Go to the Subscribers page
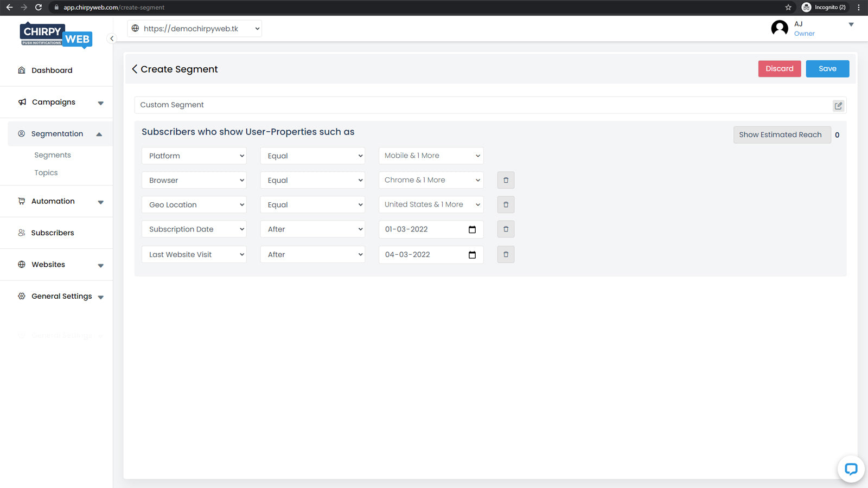The height and width of the screenshot is (488, 868). coord(53,233)
